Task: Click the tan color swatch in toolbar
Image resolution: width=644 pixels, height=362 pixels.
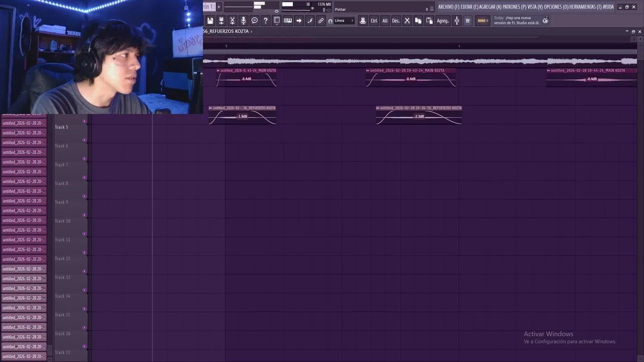Action: point(482,21)
